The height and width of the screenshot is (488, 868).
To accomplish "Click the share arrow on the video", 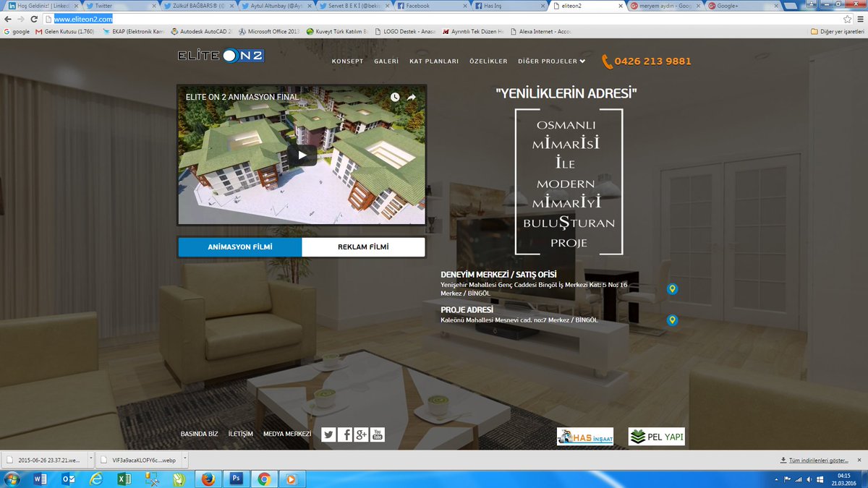I will coord(411,96).
